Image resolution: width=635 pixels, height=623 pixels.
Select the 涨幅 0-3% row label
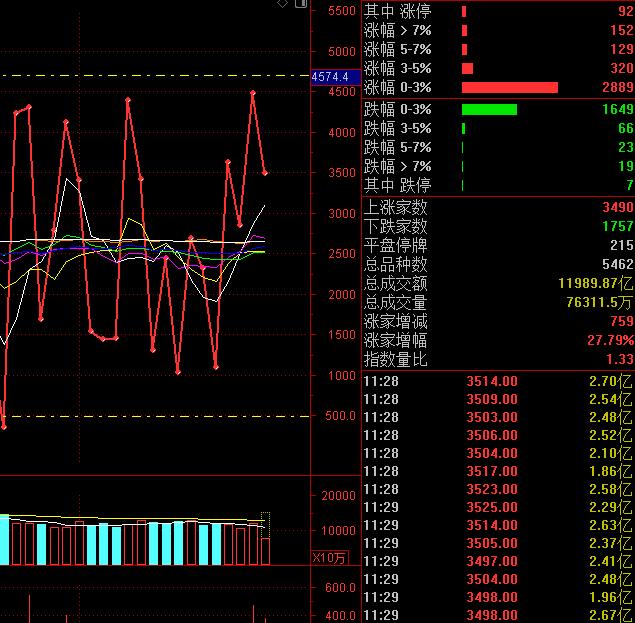(397, 87)
